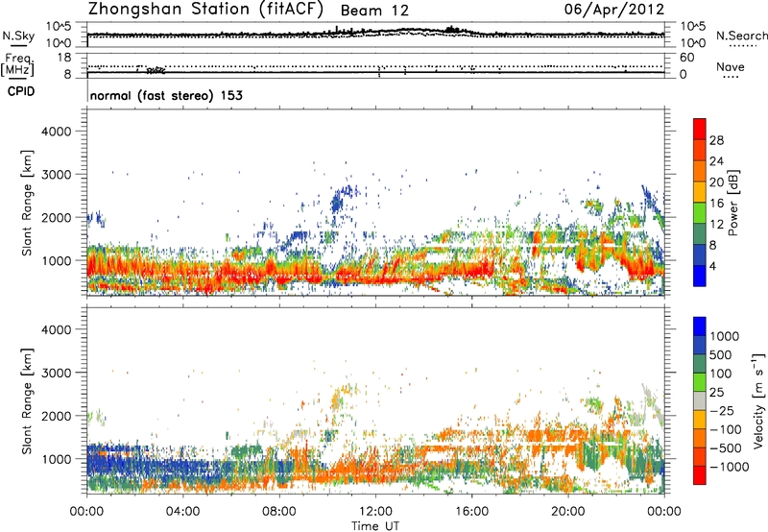Click the 'CPID' label
The image size is (768, 532).
[x=20, y=91]
